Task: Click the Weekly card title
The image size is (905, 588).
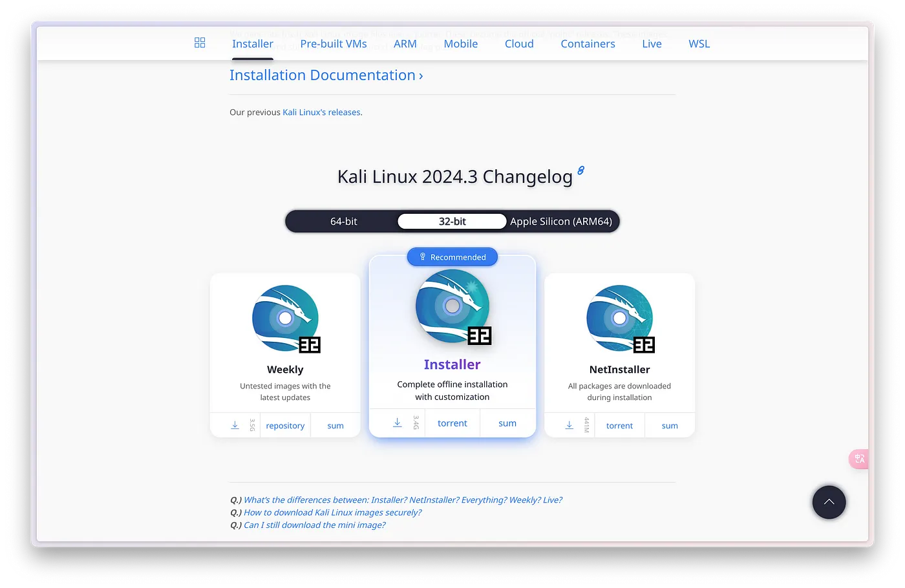Action: [285, 370]
